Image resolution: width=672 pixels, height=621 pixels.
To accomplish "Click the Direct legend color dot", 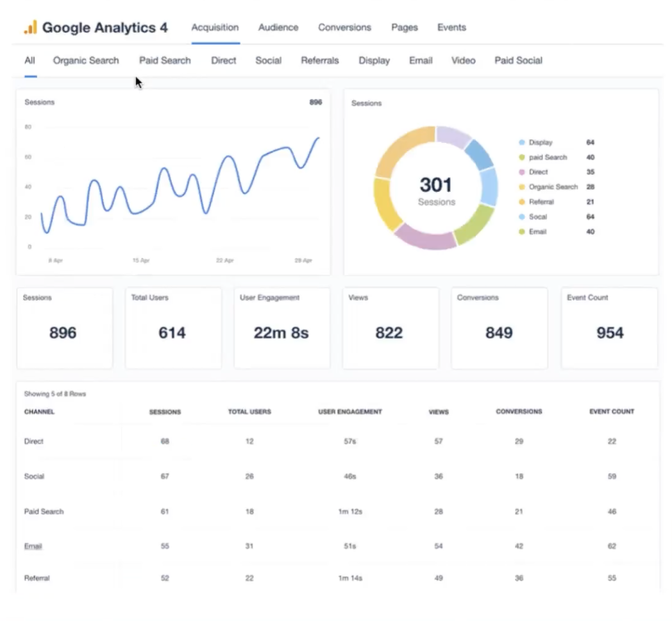I will tap(521, 172).
